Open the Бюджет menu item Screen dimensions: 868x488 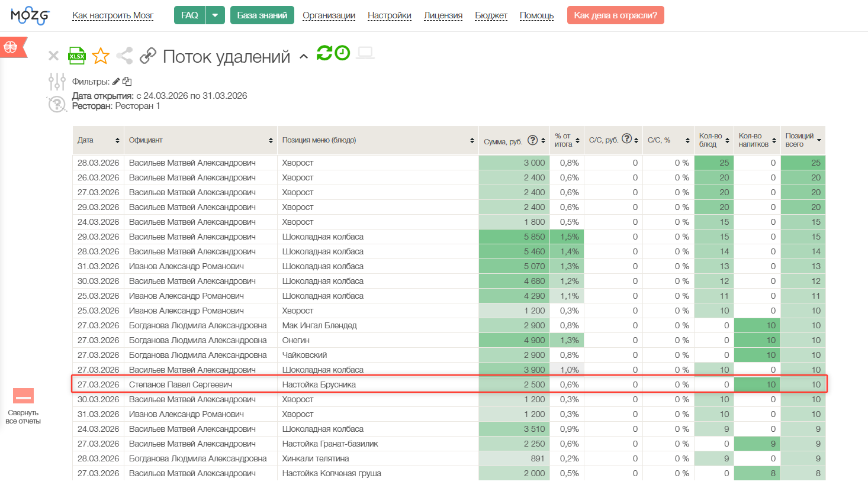coord(491,15)
